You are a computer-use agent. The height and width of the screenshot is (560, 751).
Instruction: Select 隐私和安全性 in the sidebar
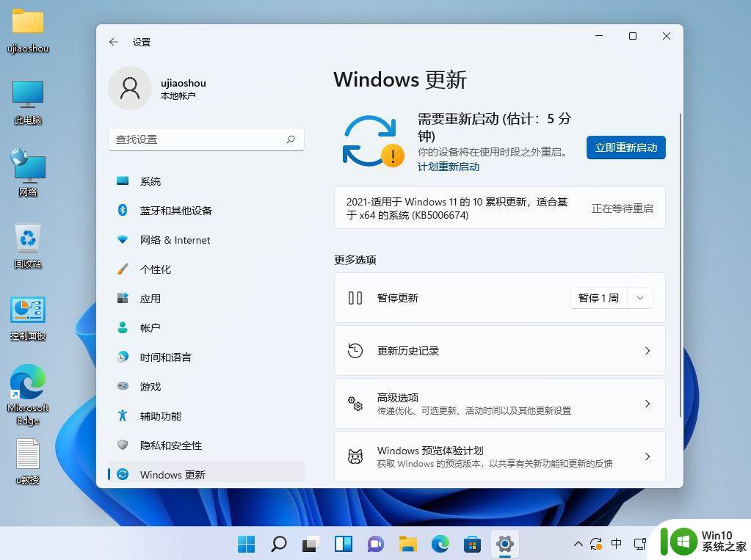tap(206, 445)
